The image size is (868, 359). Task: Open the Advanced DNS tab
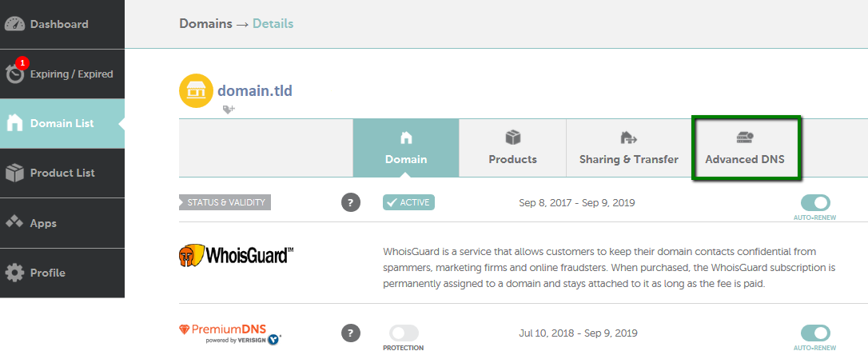point(745,148)
